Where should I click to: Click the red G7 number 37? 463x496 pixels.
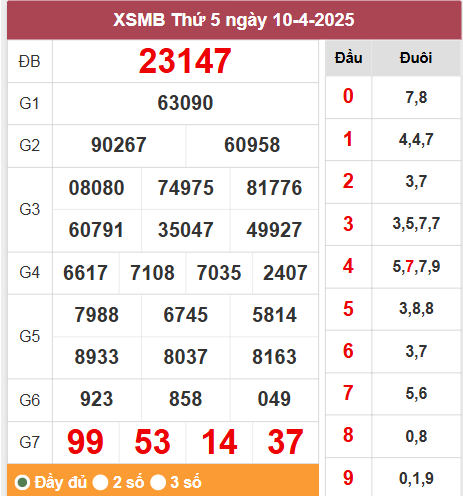(x=285, y=442)
